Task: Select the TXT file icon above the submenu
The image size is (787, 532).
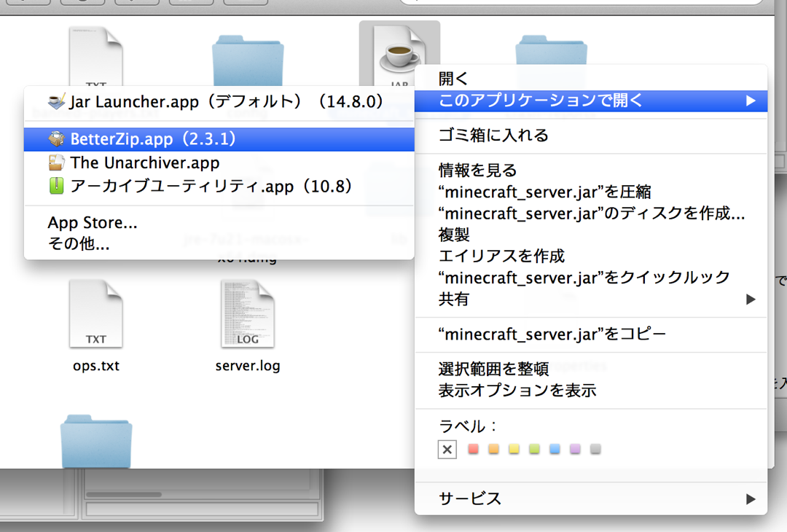Action: click(96, 56)
